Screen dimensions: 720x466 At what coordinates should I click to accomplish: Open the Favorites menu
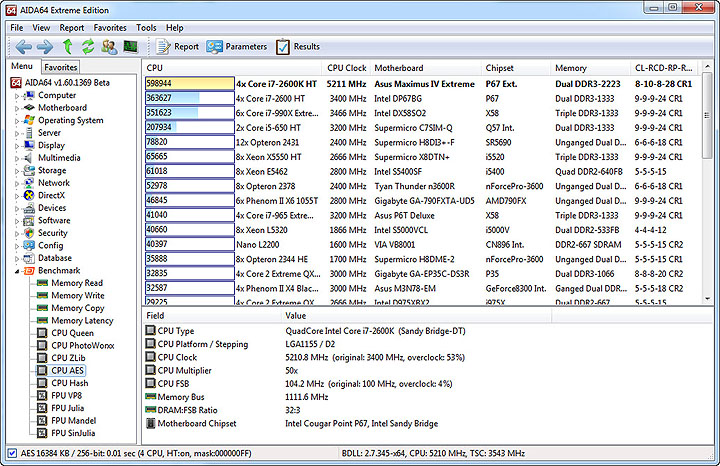click(x=110, y=28)
